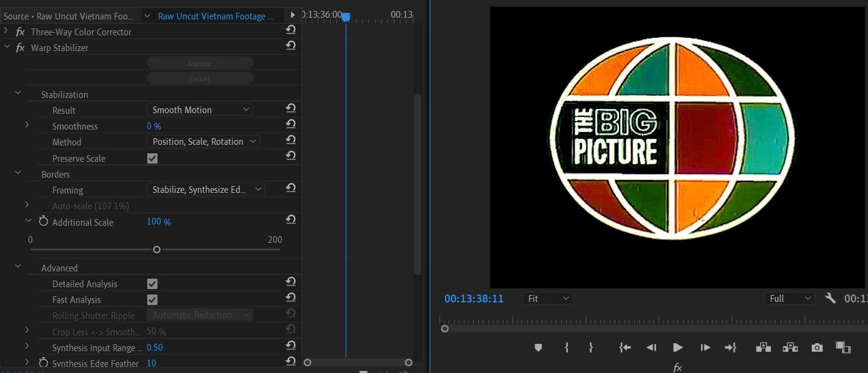
Task: Reset the Additional Scale parameter
Action: [x=290, y=220]
